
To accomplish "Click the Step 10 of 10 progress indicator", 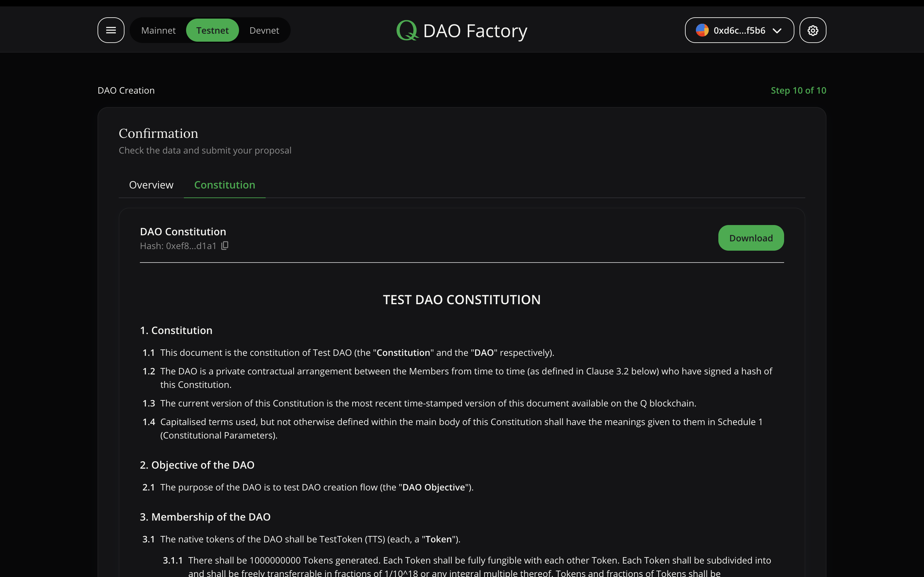I will tap(798, 90).
